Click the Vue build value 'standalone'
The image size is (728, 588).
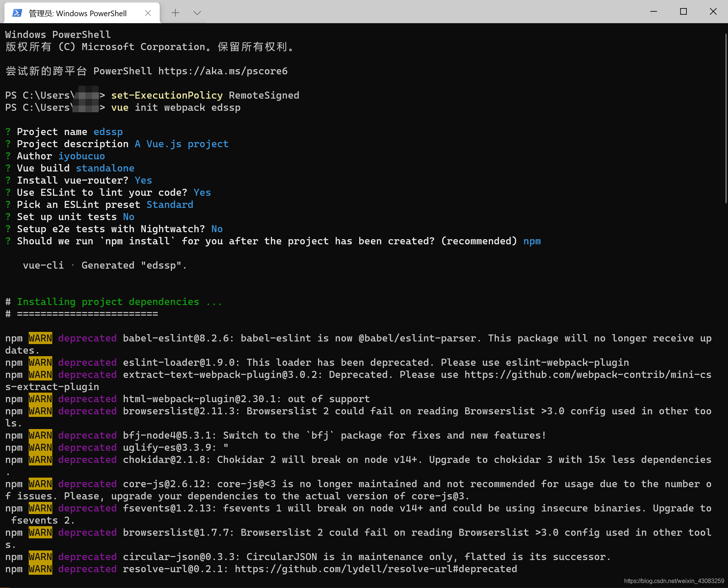[105, 168]
